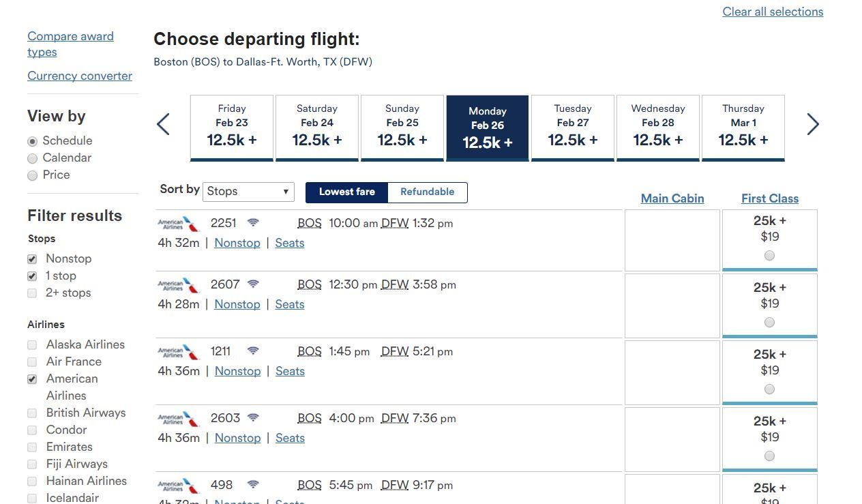This screenshot has width=862, height=504.
Task: Click Wi-Fi icon for flight 498
Action: coord(253,484)
